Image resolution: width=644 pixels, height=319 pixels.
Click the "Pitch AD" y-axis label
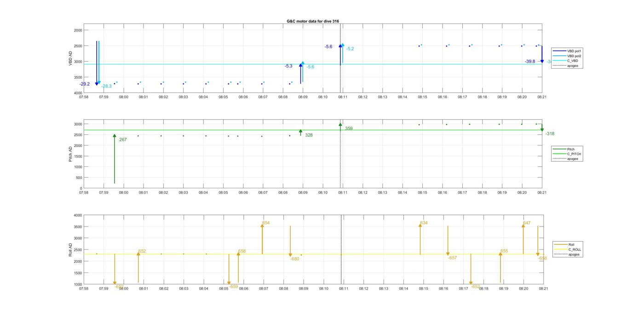click(71, 154)
